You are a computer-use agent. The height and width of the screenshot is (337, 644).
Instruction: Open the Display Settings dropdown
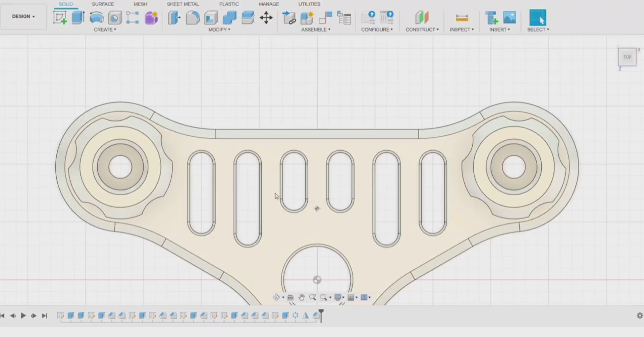click(x=339, y=297)
